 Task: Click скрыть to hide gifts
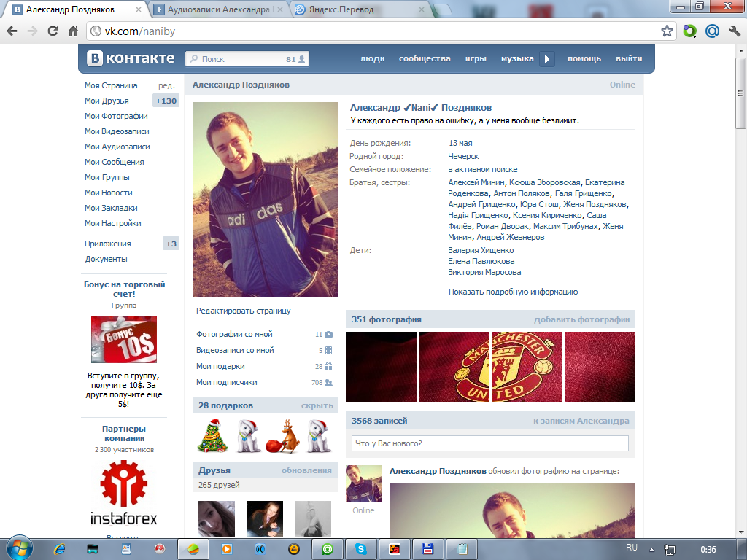tap(317, 405)
